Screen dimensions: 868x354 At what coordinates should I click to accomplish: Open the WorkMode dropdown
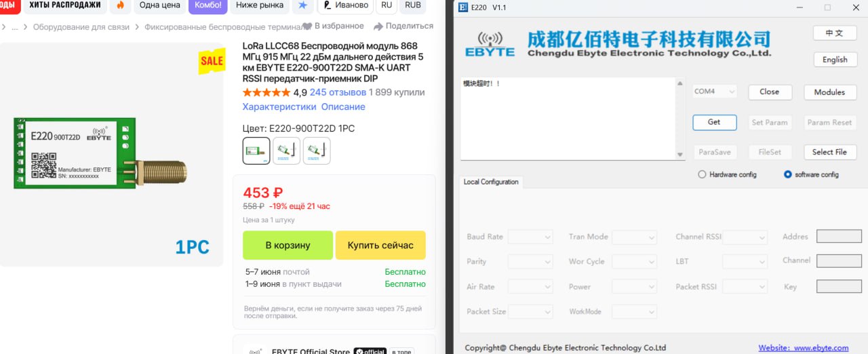point(634,312)
